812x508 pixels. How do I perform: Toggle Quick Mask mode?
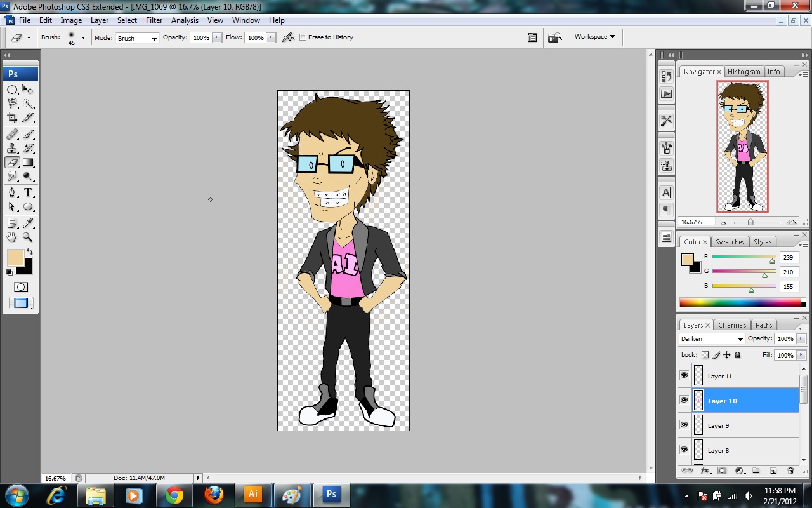21,287
